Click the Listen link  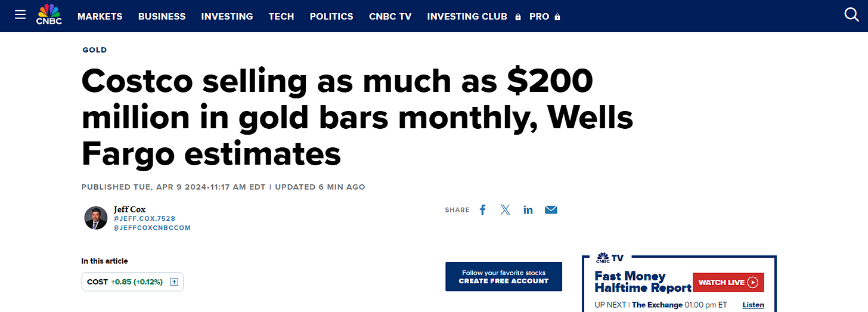tap(753, 305)
